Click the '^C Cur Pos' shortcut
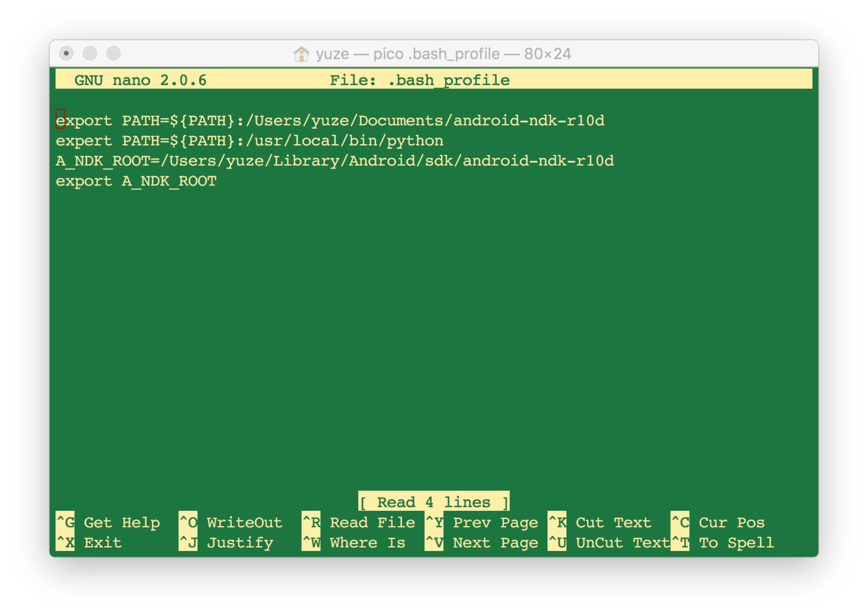This screenshot has width=868, height=616. [718, 523]
